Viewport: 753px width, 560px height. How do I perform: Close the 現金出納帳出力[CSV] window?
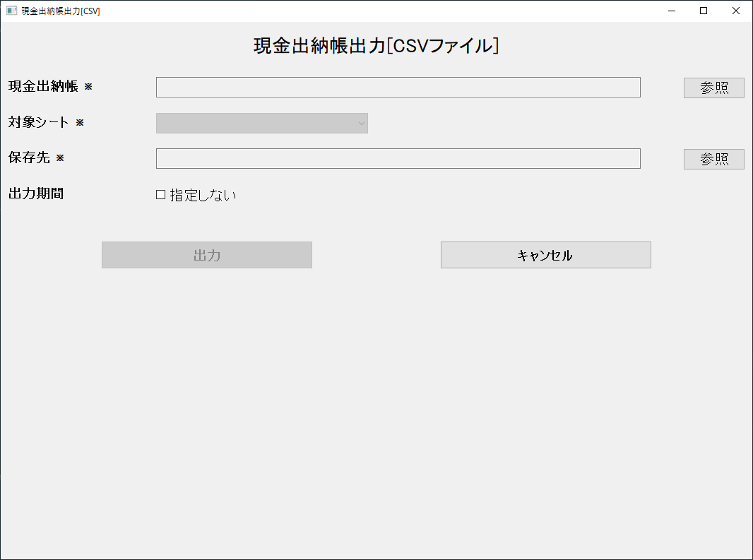click(x=736, y=11)
